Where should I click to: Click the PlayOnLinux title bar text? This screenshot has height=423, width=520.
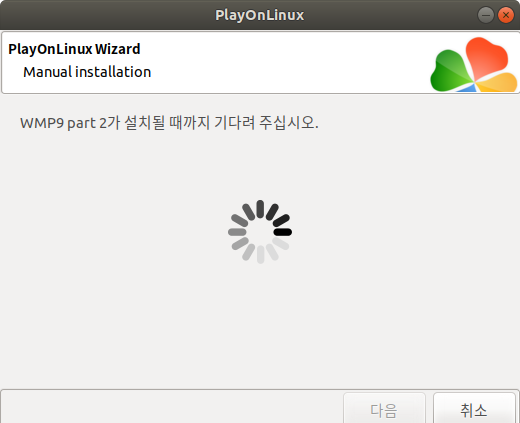pyautogui.click(x=260, y=15)
